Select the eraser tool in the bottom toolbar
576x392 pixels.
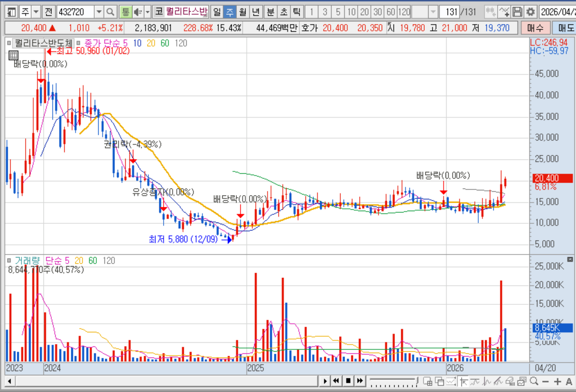[x=510, y=381]
